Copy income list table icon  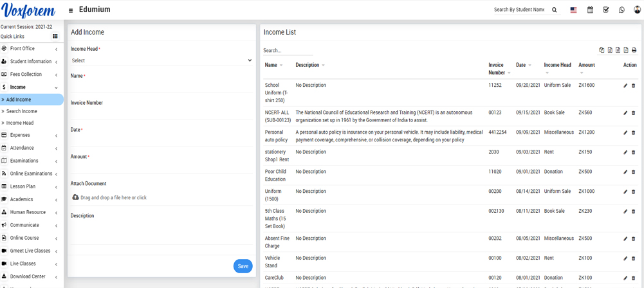(x=602, y=50)
